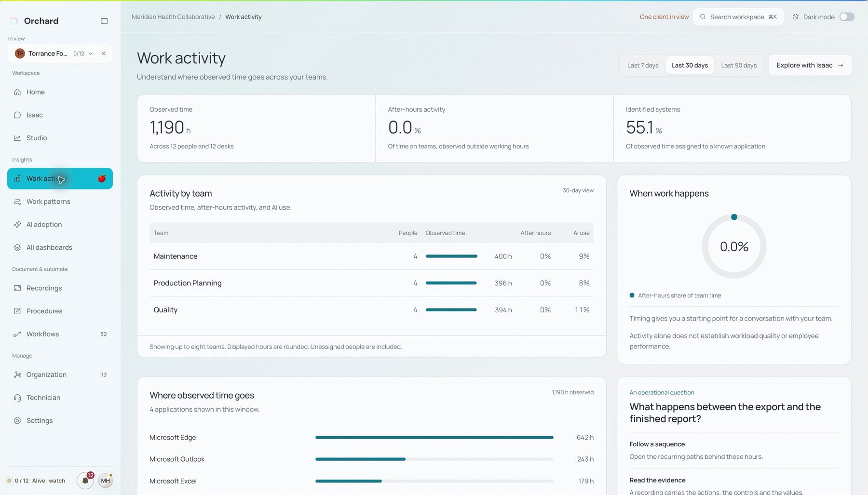
Task: Select the Quality team row
Action: (x=371, y=310)
